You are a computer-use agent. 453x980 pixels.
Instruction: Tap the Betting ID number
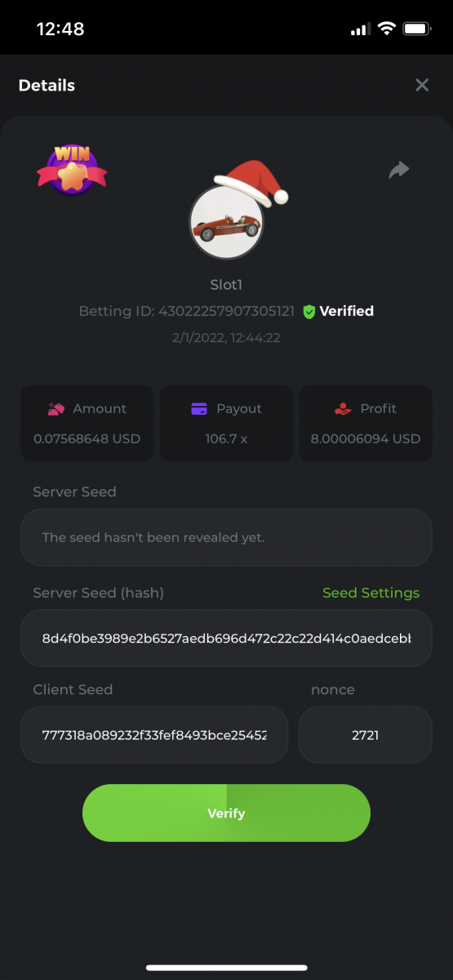(226, 311)
